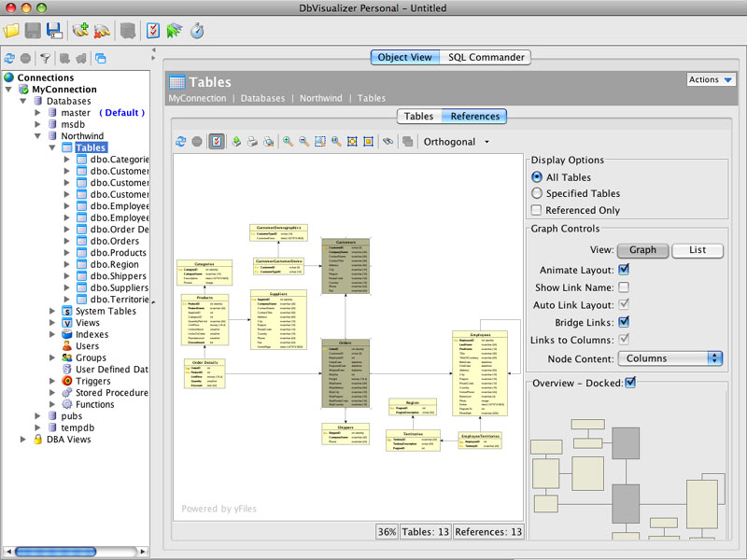Print the references graph
Viewport: 747px width, 560px height.
252,142
